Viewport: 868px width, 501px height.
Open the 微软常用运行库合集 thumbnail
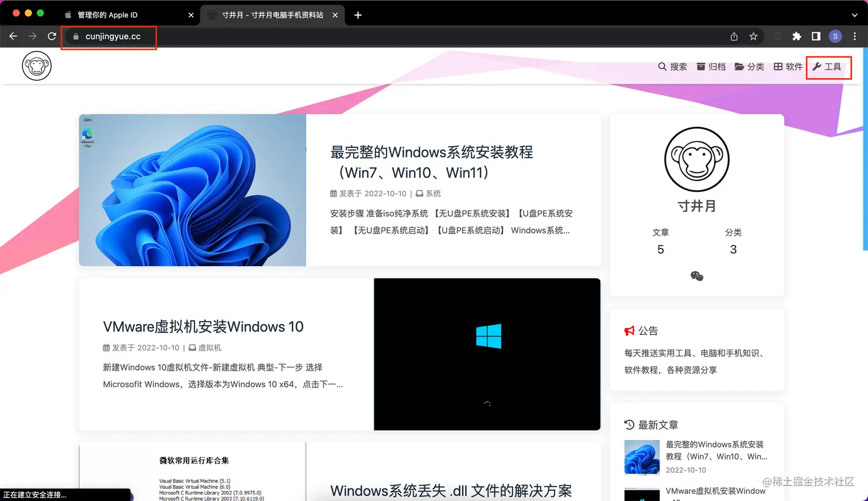click(192, 472)
